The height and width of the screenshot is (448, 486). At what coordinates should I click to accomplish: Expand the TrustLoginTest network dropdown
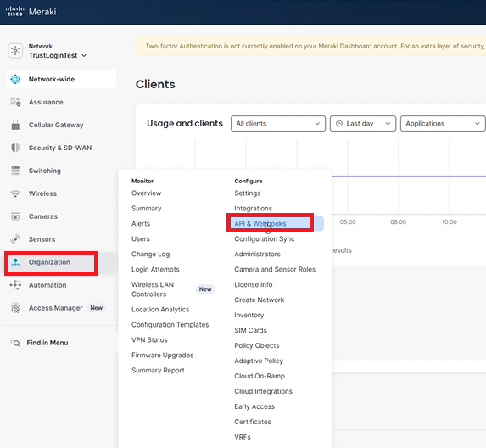58,55
